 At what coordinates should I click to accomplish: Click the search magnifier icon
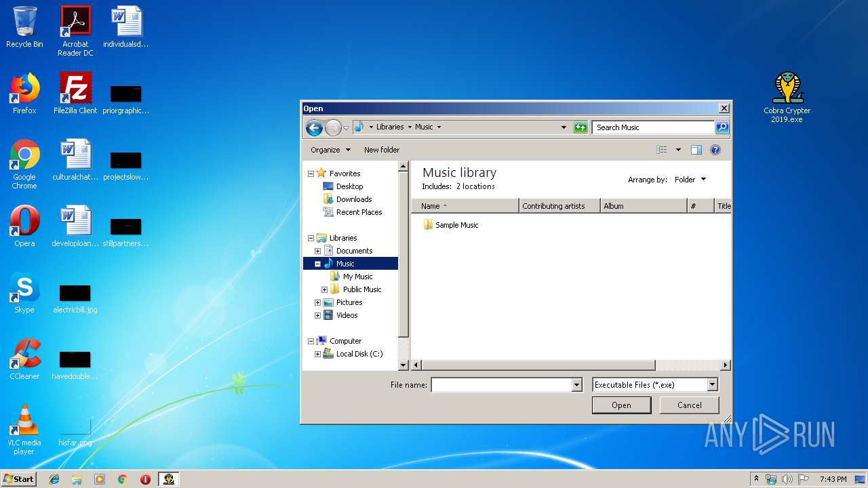pos(722,127)
